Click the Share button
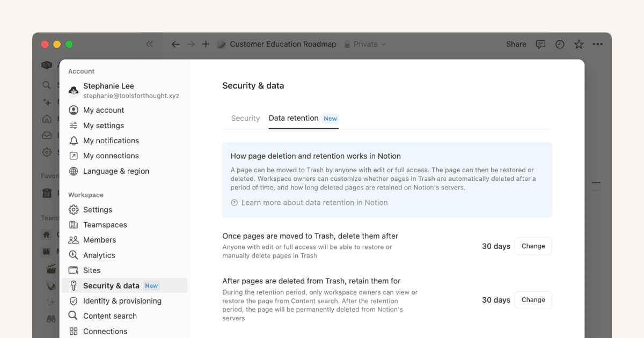This screenshot has width=644, height=338. [x=516, y=44]
